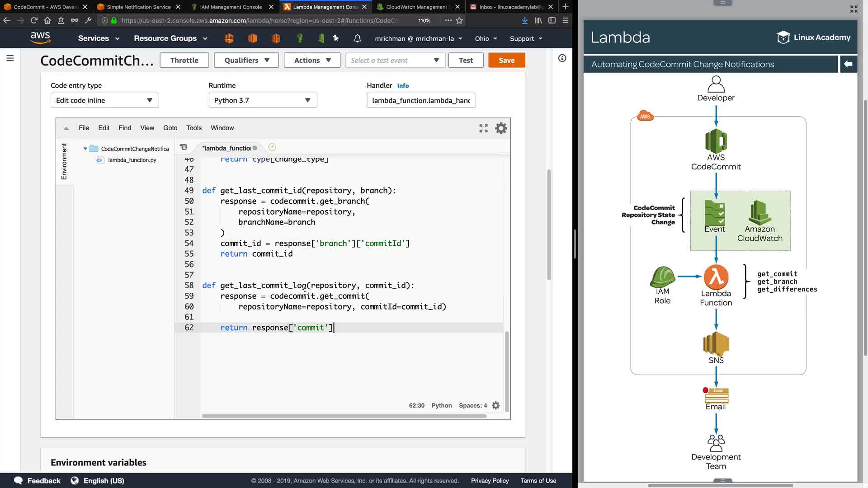Viewport: 868px width, 488px height.
Task: Click the Handler input field
Action: click(x=420, y=100)
